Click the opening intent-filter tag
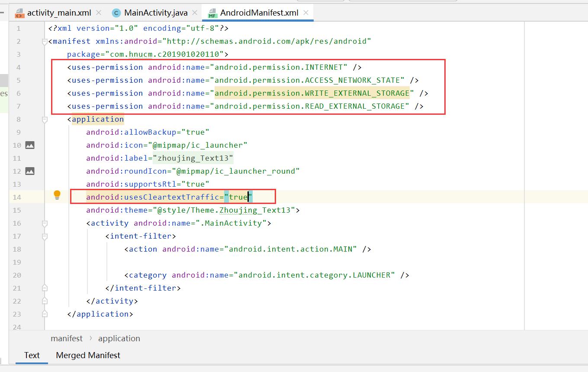This screenshot has width=588, height=372. click(x=141, y=236)
